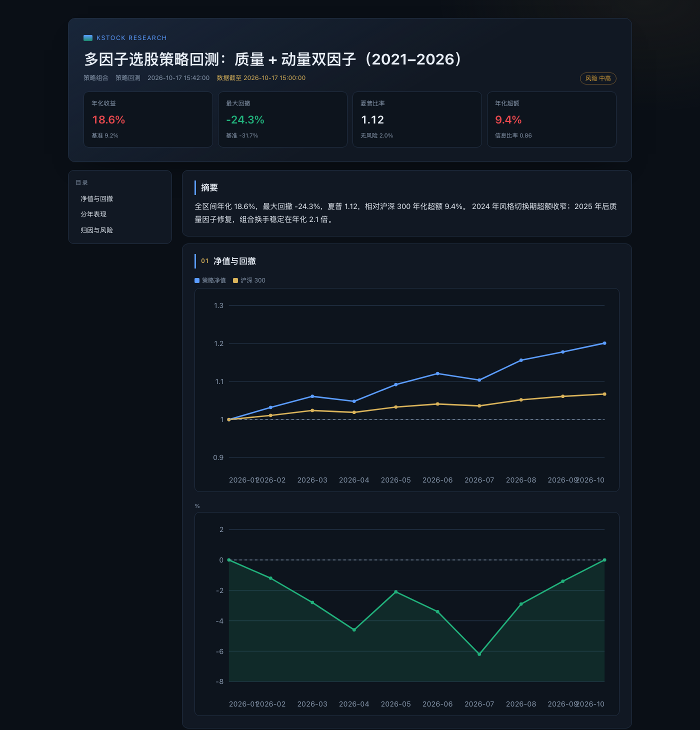Image resolution: width=700 pixels, height=730 pixels.
Task: Go to the 归因与风险 section
Action: (x=96, y=230)
